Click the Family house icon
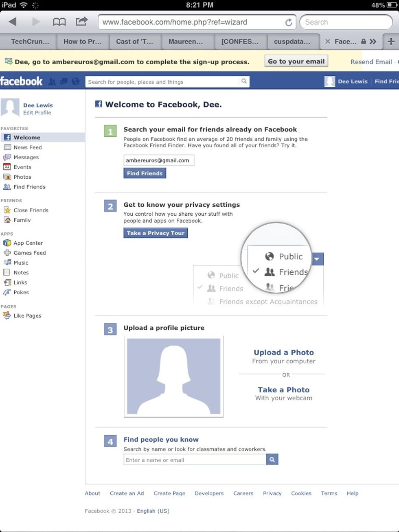 pyautogui.click(x=7, y=220)
